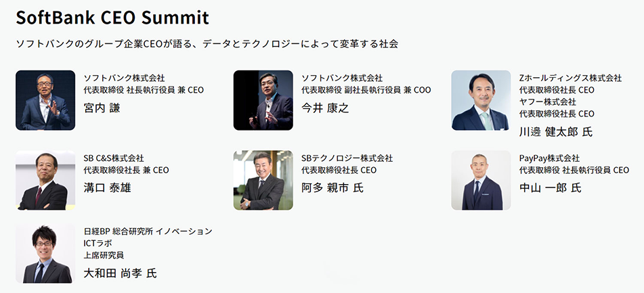Viewport: 644px width, 293px height.
Task: Select the name 今井 康之
Action: (325, 108)
